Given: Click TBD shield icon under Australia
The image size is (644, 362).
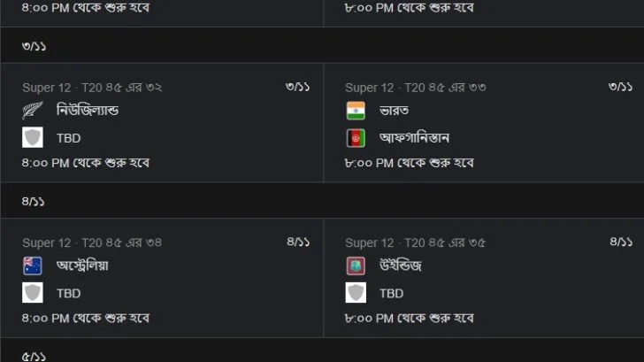Looking at the screenshot, I should click(x=33, y=293).
